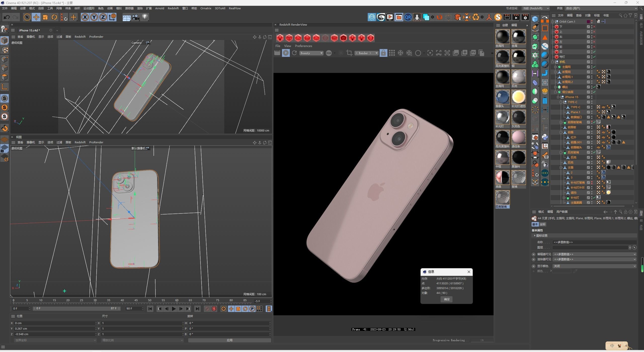Enable the 下 light via red X
Screen dimensions: 644x352
(x=594, y=27)
